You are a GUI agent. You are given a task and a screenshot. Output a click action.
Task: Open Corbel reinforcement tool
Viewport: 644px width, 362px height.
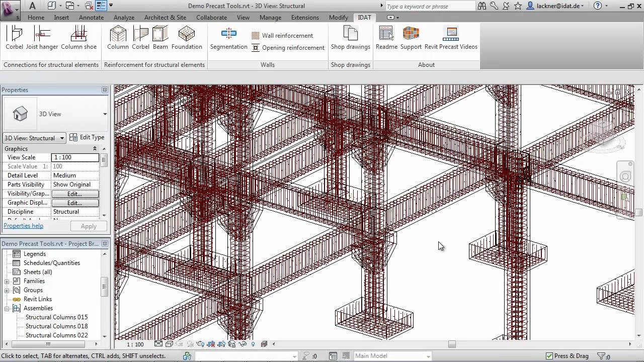tap(140, 38)
